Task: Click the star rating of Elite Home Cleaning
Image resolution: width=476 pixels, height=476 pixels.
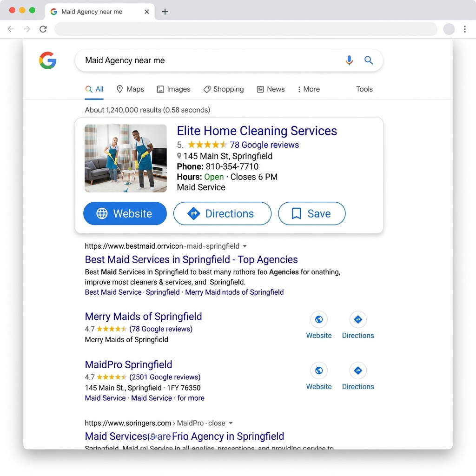Action: (x=207, y=145)
